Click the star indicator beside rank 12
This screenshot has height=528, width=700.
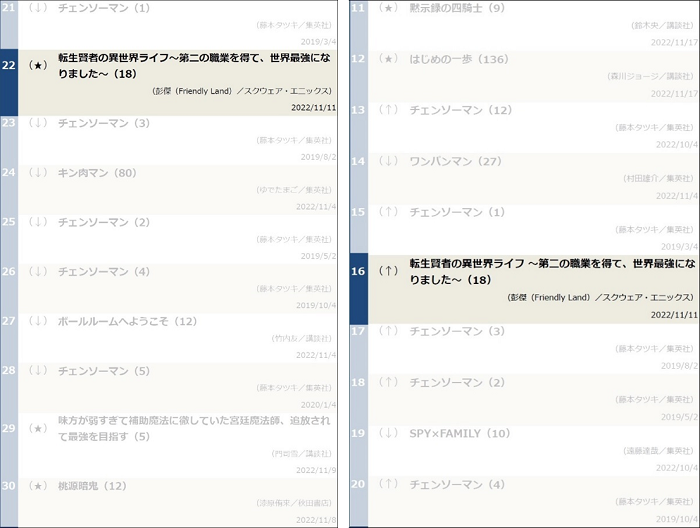click(388, 59)
